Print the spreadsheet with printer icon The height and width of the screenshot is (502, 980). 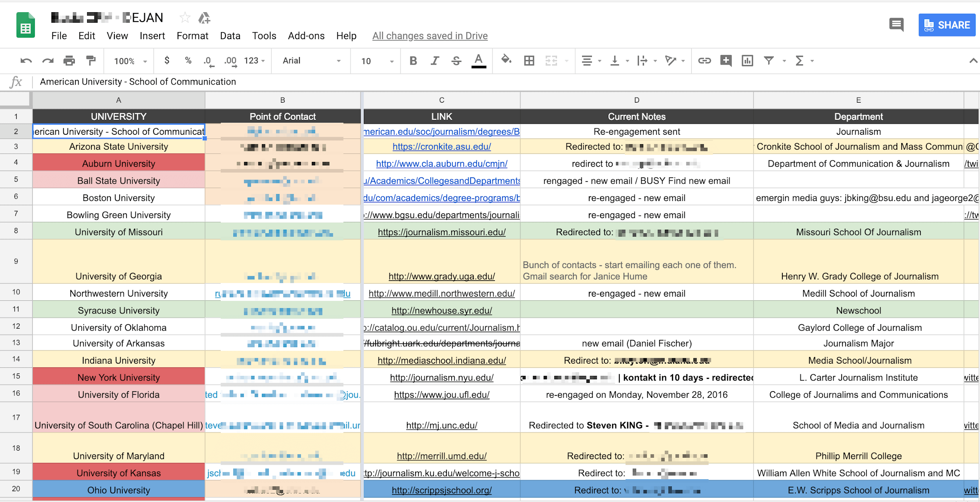[x=69, y=61]
